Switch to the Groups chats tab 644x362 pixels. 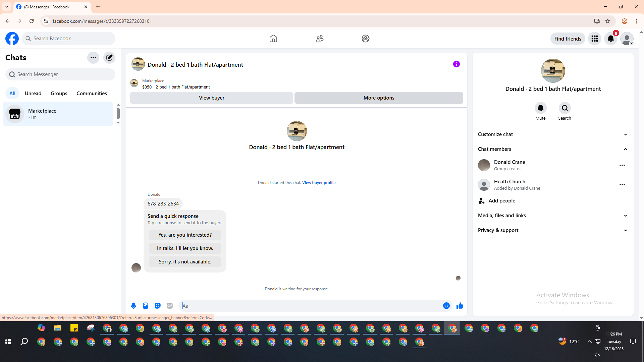(x=59, y=94)
